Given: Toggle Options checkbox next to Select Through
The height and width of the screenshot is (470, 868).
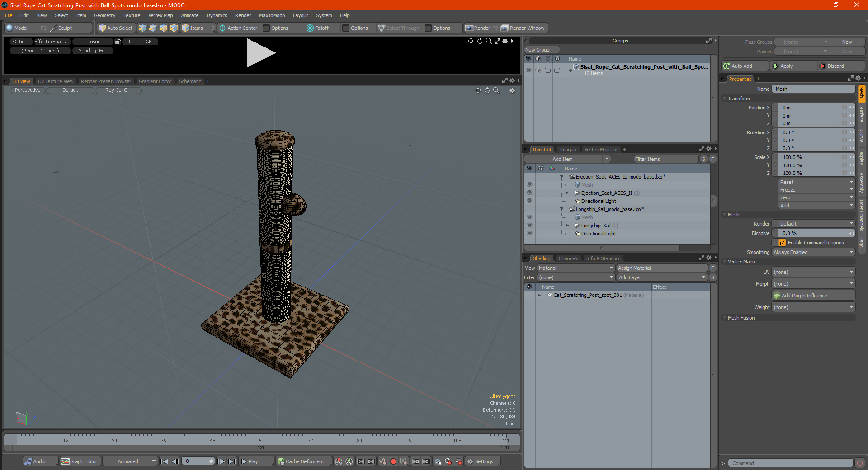Looking at the screenshot, I should tap(428, 28).
